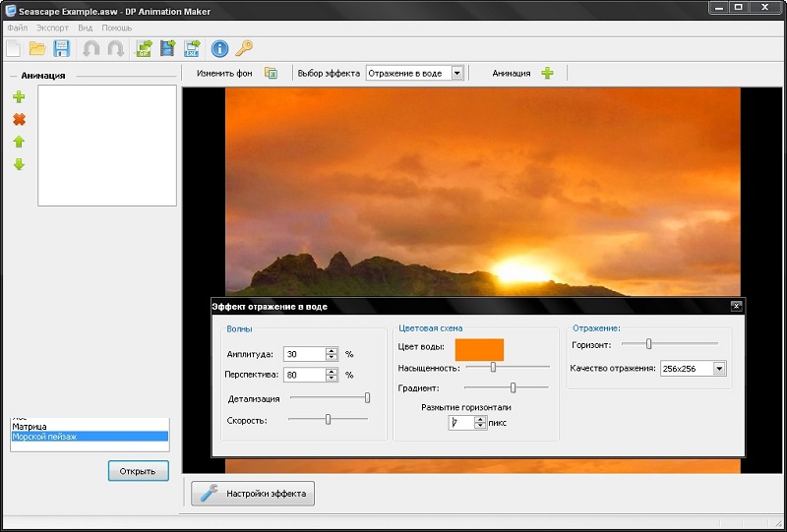This screenshot has width=787, height=532.
Task: Decrease Перспектива value with down arrow
Action: 332,378
